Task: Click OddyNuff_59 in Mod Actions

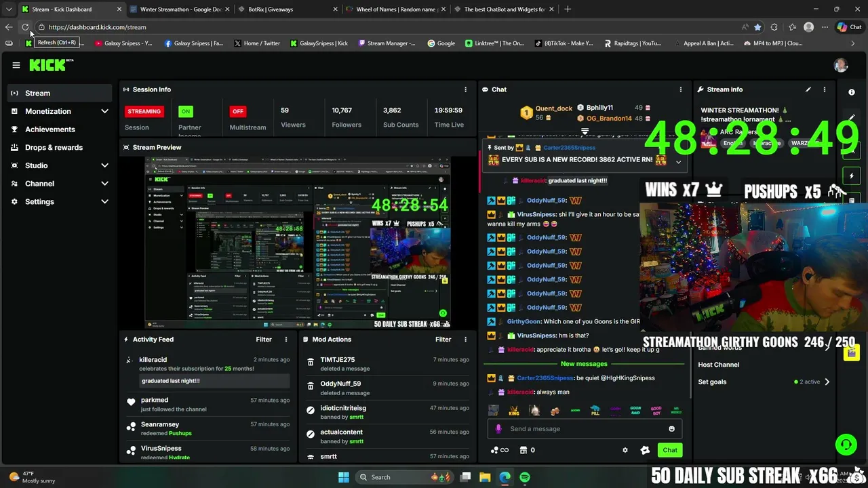Action: 340,384
